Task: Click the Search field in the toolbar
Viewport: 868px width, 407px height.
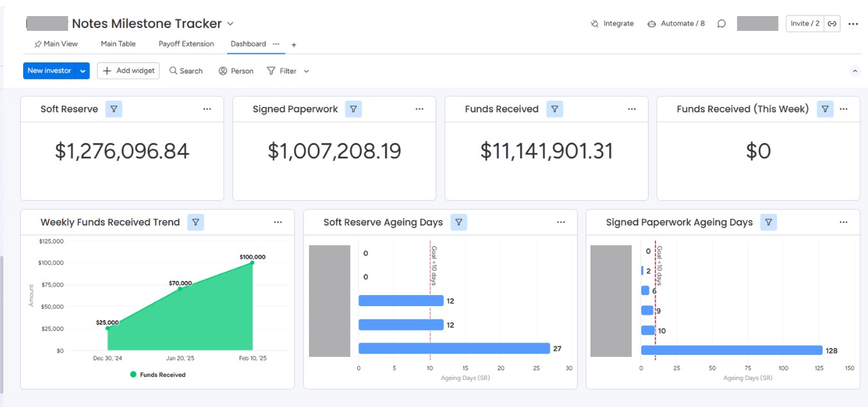Action: click(186, 71)
